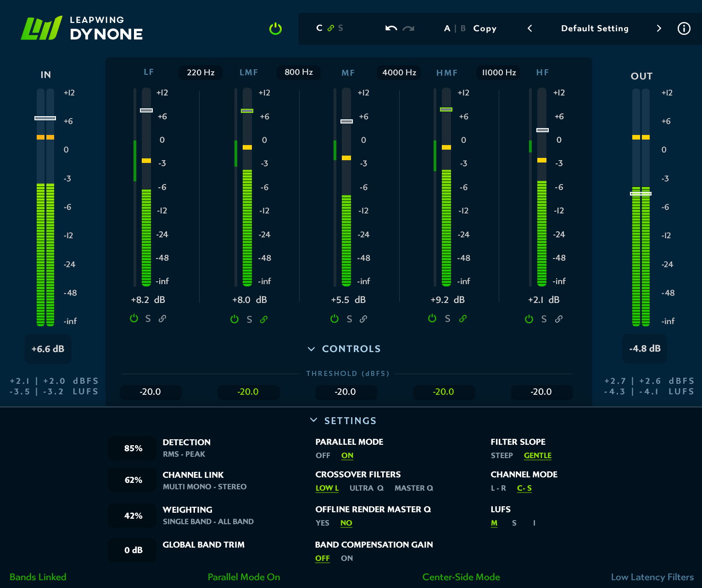Toggle the HMF band link icon
This screenshot has width=702, height=588.
(x=462, y=319)
